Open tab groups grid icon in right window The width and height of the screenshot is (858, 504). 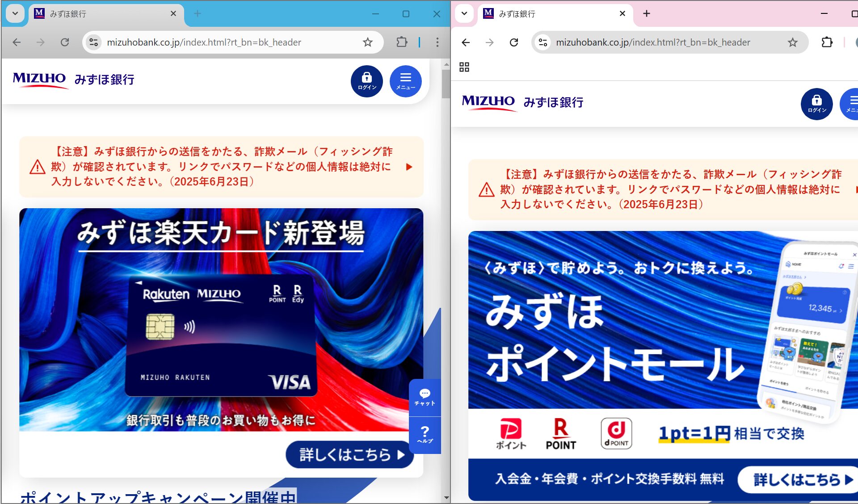coord(464,67)
